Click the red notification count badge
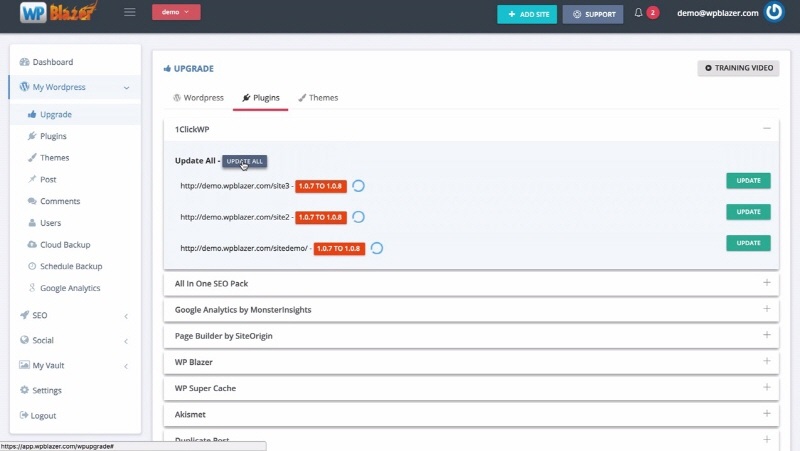Image resolution: width=800 pixels, height=451 pixels. click(653, 12)
